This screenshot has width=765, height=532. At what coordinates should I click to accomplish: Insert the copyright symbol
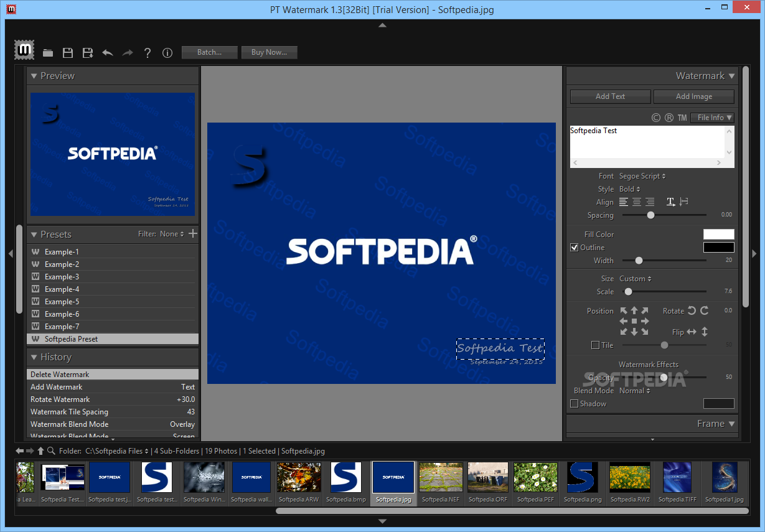click(655, 118)
